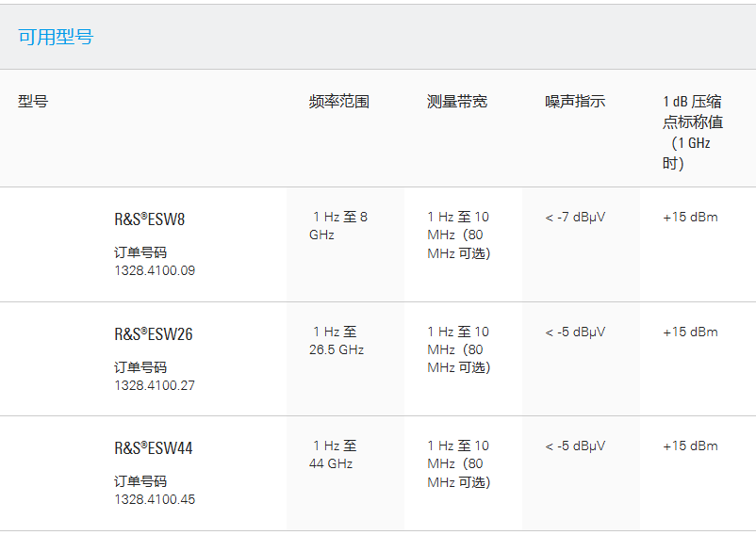Viewport: 756px width, 535px height.
Task: Open the R&S ESW44 model link
Action: tap(154, 448)
